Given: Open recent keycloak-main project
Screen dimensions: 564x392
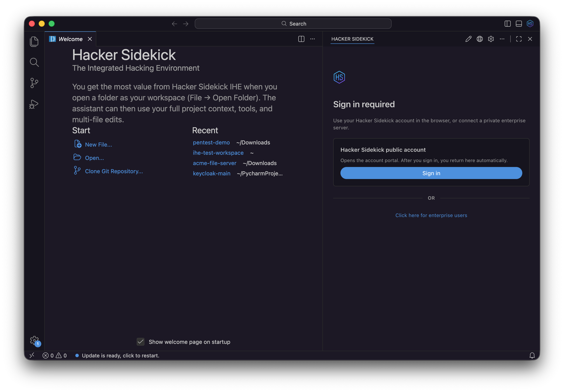Looking at the screenshot, I should click(x=211, y=173).
